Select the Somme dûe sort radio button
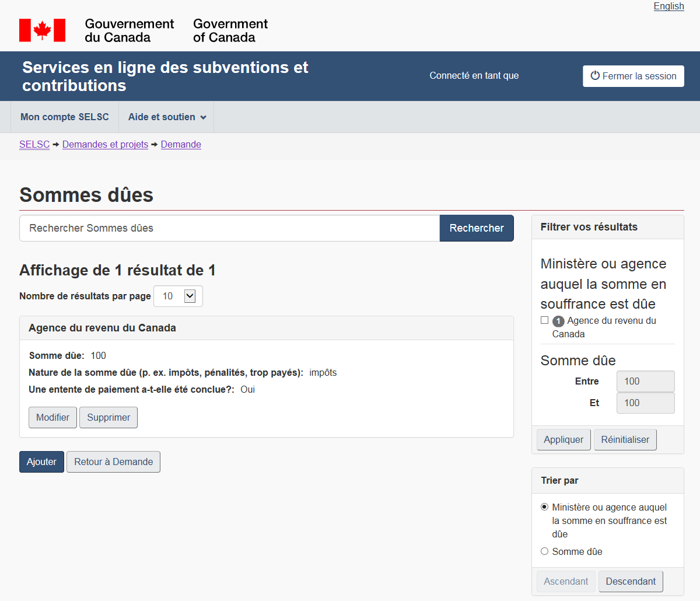The height and width of the screenshot is (601, 700). [544, 551]
